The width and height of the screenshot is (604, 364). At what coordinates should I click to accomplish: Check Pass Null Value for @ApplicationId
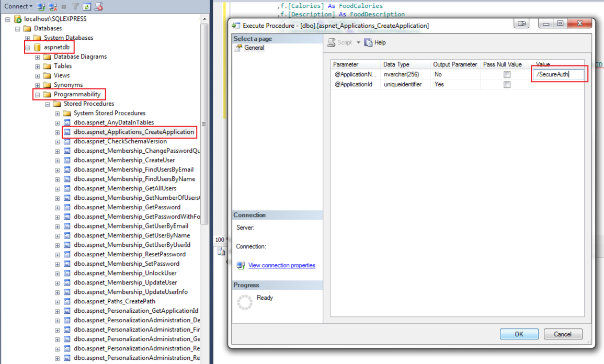point(506,84)
